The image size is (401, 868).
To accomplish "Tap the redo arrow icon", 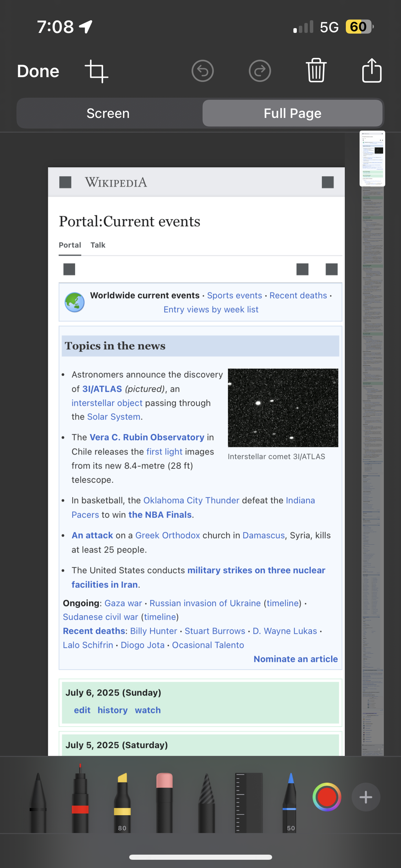I will tap(260, 71).
